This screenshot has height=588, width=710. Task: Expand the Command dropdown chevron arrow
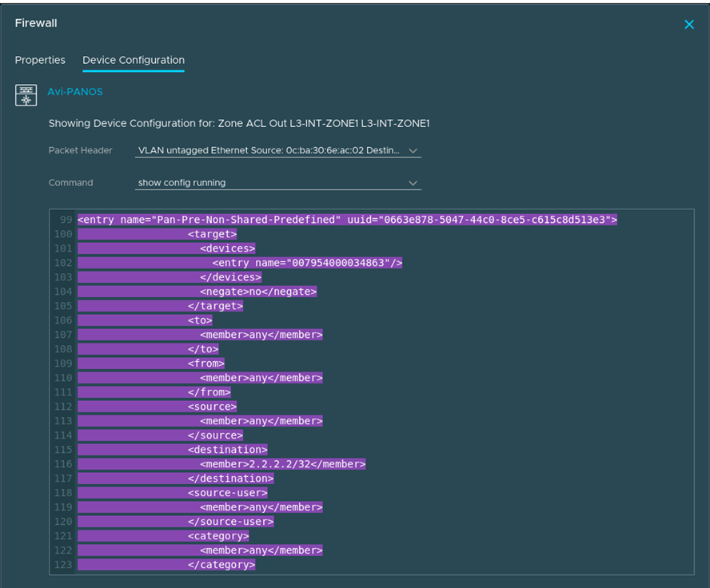(413, 183)
